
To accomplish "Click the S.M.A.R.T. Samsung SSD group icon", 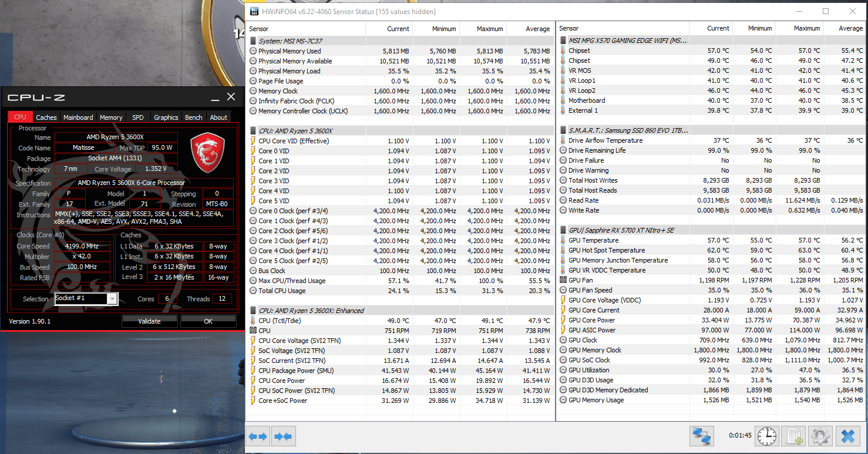I will click(563, 130).
